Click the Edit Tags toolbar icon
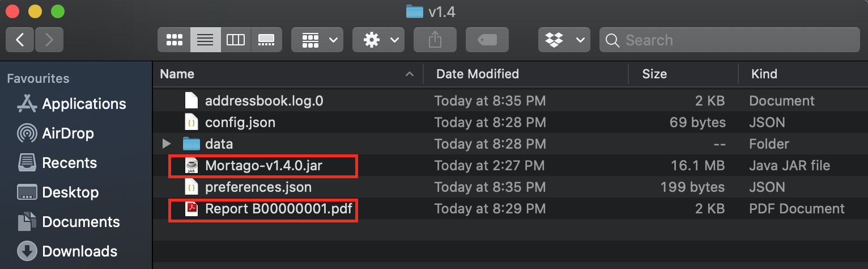Viewport: 868px width, 269px height. [x=487, y=40]
